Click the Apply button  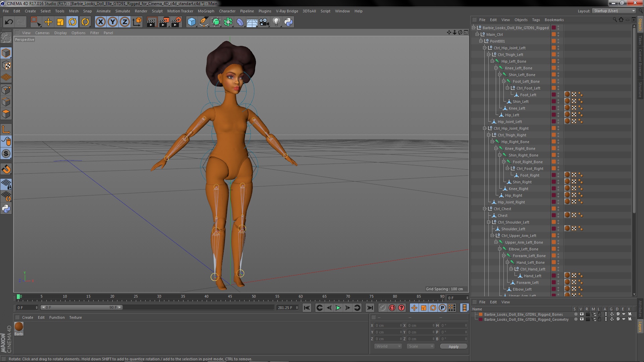(453, 347)
